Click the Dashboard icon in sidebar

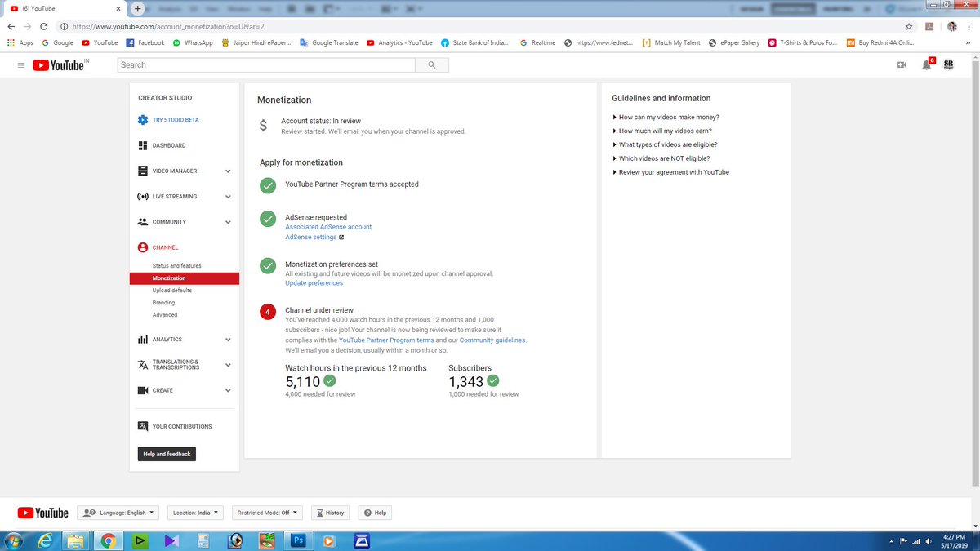142,145
